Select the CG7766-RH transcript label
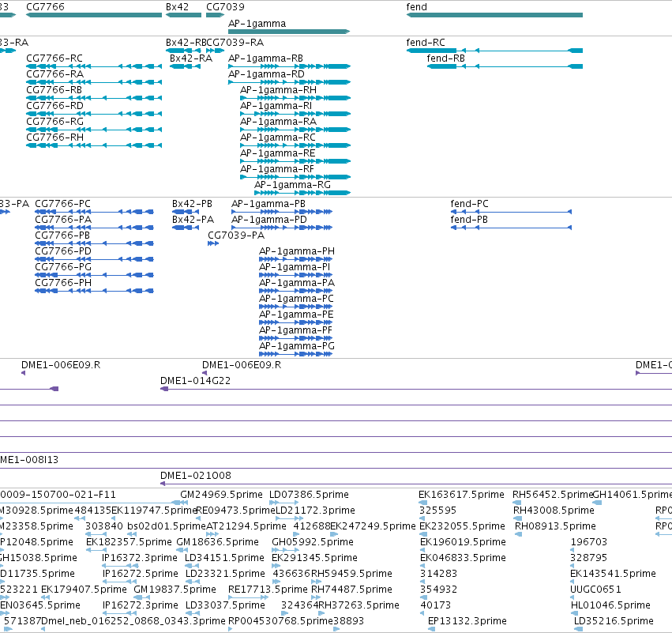This screenshot has width=672, height=633. 54,138
